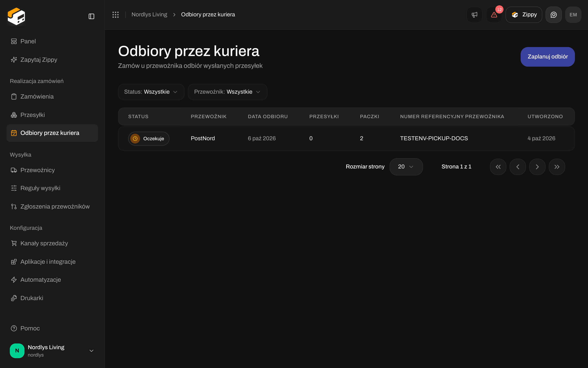This screenshot has height=368, width=588.
Task: Click the truck icon beside Przewoźnicy
Action: [14, 170]
